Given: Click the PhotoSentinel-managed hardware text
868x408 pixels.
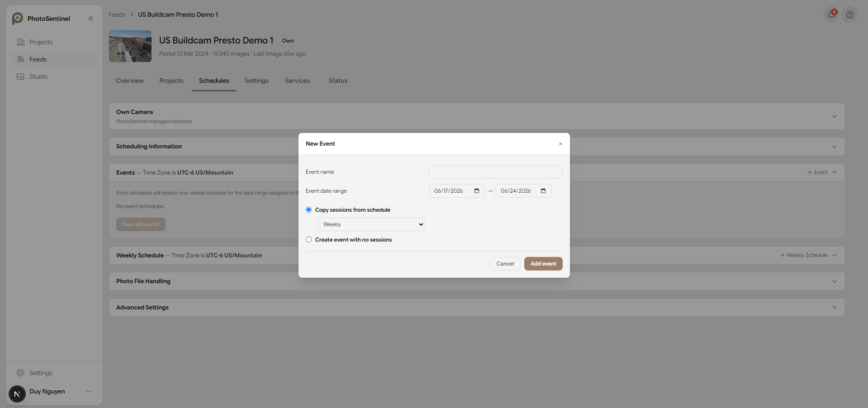Looking at the screenshot, I should (154, 121).
